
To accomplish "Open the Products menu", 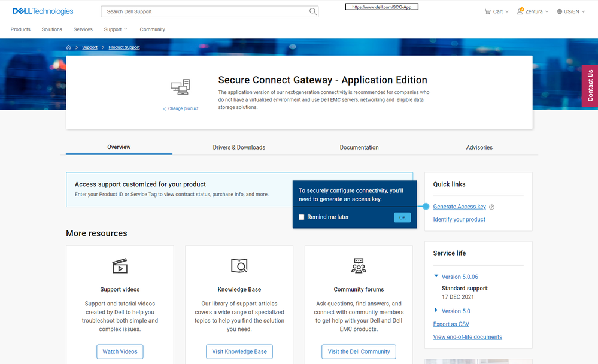I will pyautogui.click(x=20, y=29).
